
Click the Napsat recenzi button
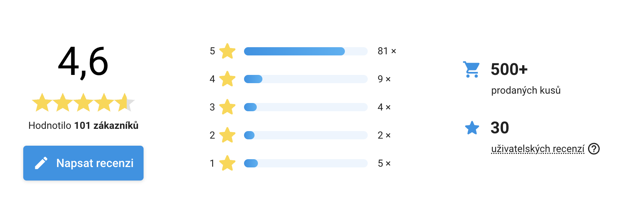point(83,163)
